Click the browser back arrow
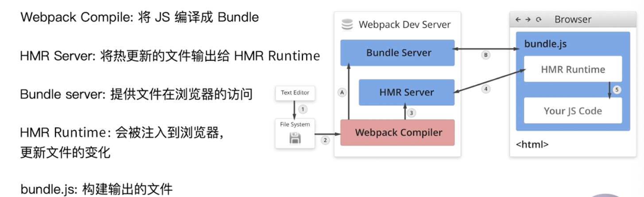The image size is (644, 197). 519,20
